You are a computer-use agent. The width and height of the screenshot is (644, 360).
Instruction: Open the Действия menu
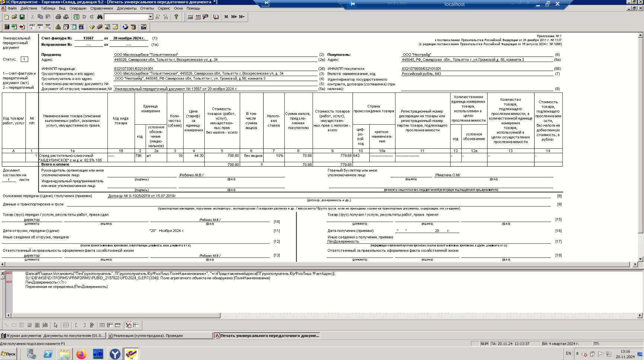29,8
